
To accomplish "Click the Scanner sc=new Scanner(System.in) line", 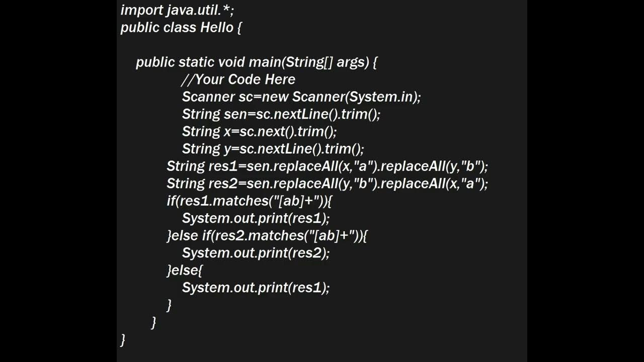I will (x=301, y=97).
